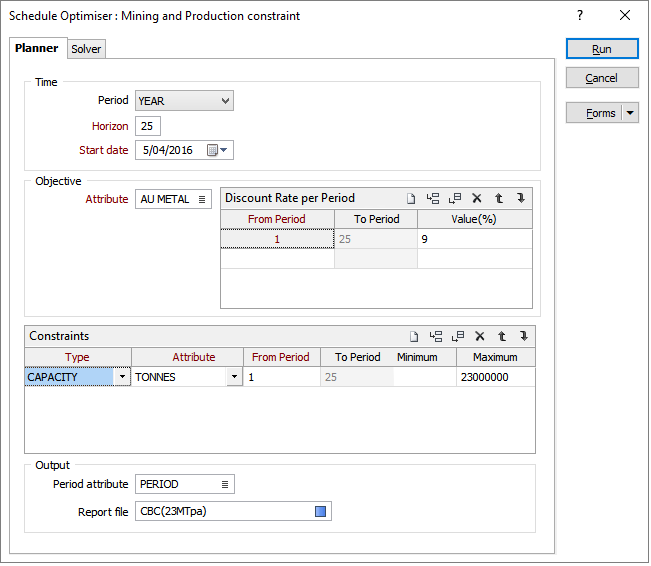
Task: Delete selected row in Constraints grid
Action: (479, 337)
